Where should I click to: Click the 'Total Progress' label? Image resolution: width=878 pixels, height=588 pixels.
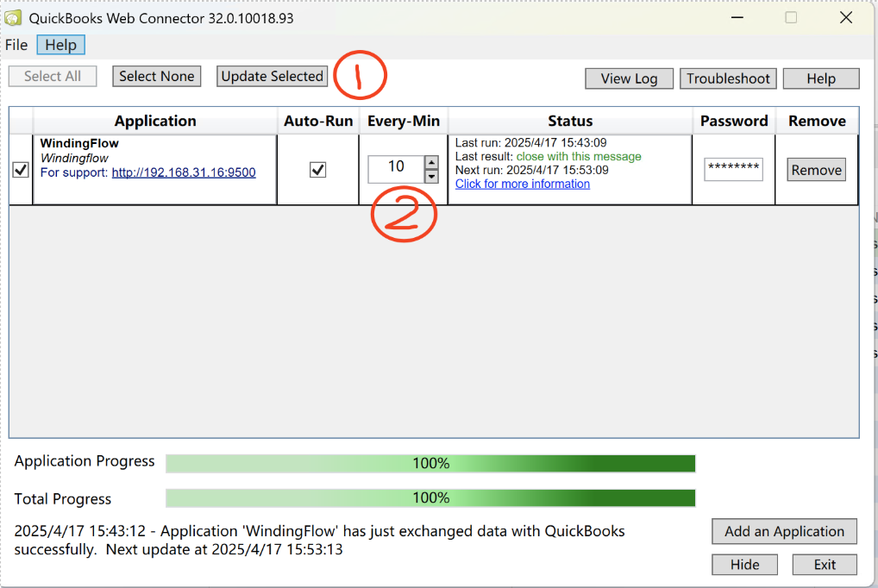tap(63, 498)
